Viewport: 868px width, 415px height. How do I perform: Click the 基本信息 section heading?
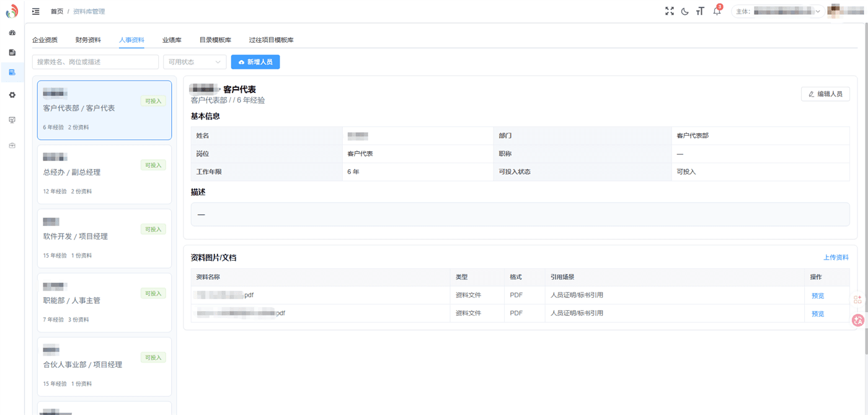click(x=205, y=116)
